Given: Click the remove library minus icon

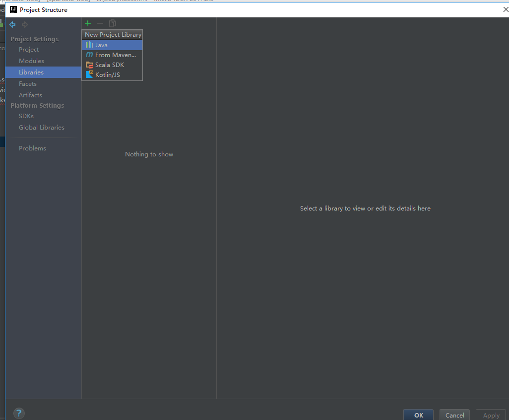Looking at the screenshot, I should (x=100, y=23).
